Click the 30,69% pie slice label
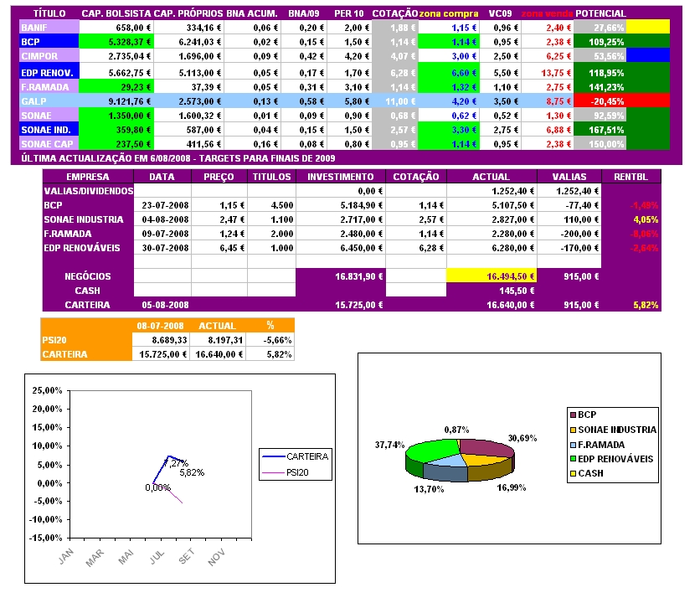Image resolution: width=700 pixels, height=608 pixels. (x=522, y=438)
